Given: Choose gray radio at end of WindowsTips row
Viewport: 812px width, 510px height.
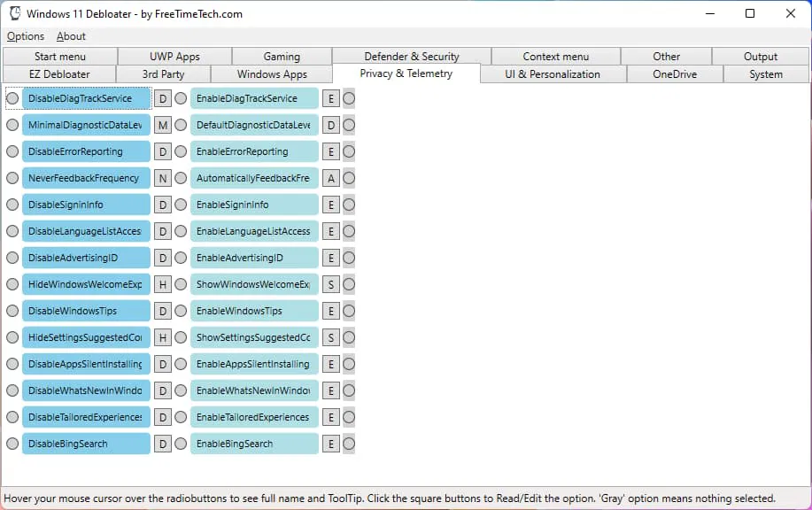Looking at the screenshot, I should (349, 311).
